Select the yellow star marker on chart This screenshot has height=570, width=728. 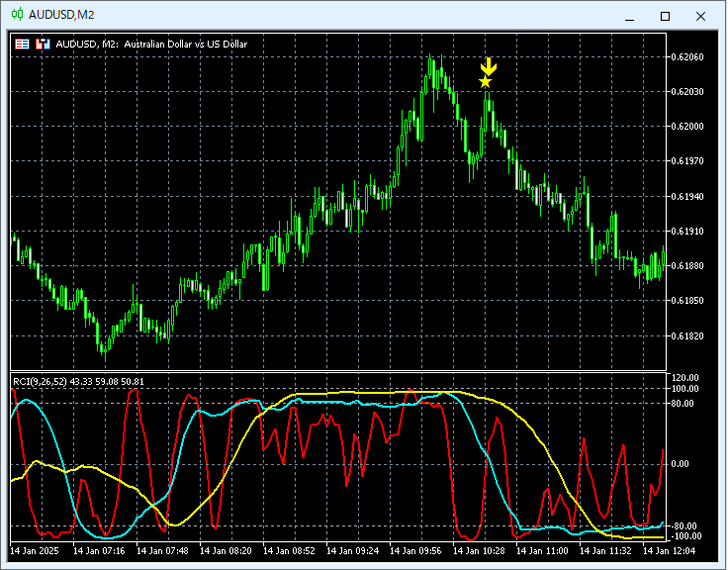coord(486,82)
